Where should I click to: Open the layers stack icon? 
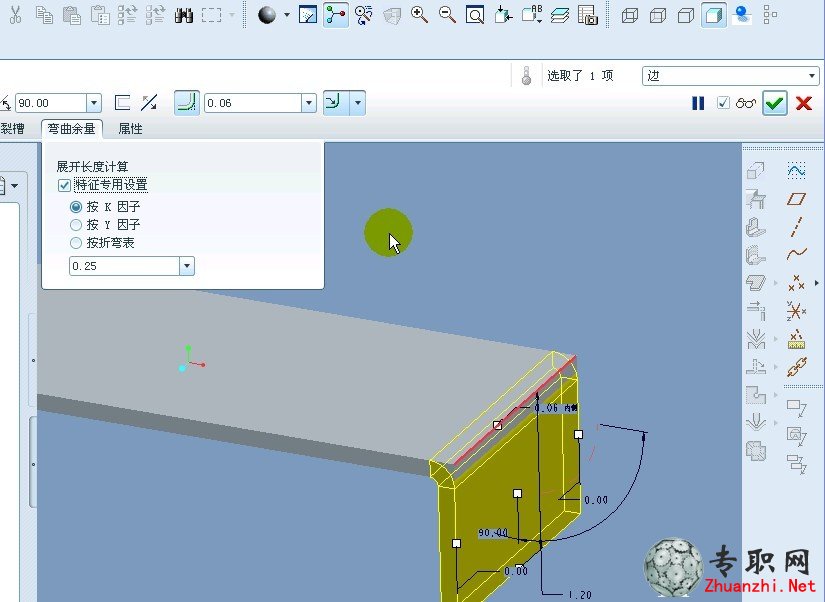click(560, 15)
